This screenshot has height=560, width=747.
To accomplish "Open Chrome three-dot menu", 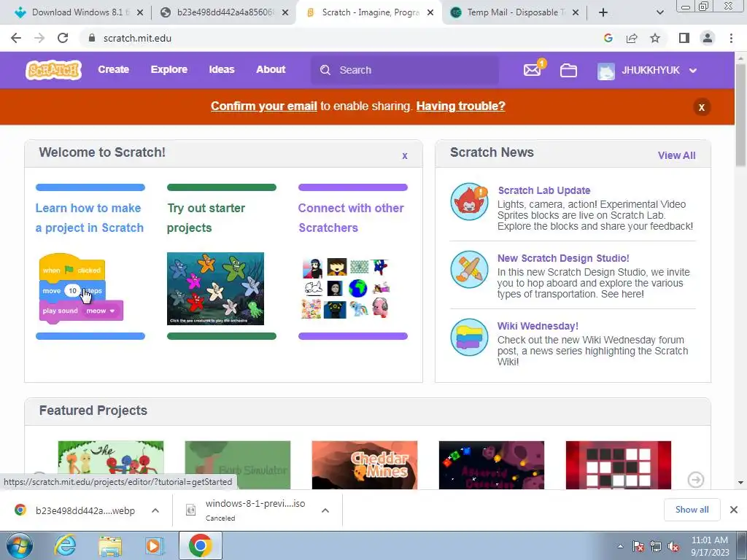I will click(x=731, y=38).
